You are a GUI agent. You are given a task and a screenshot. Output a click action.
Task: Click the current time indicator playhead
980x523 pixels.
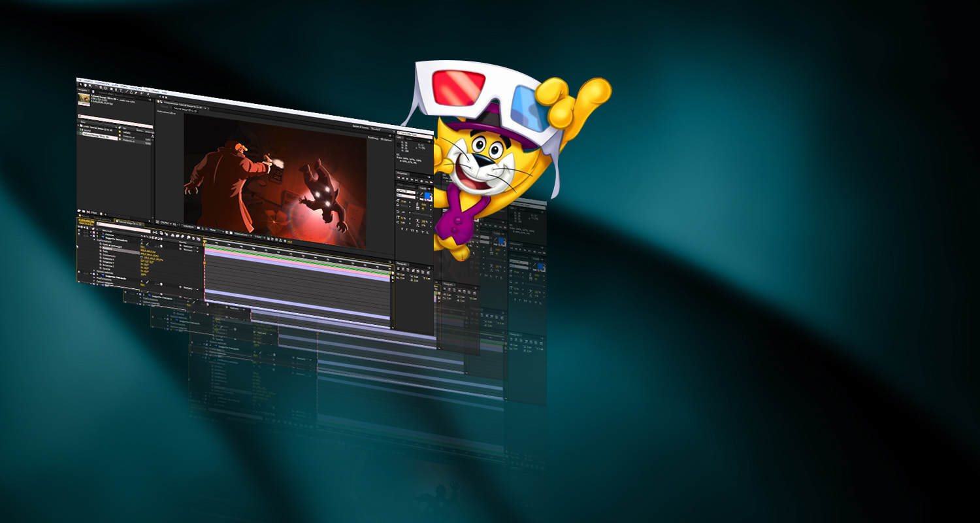point(204,242)
